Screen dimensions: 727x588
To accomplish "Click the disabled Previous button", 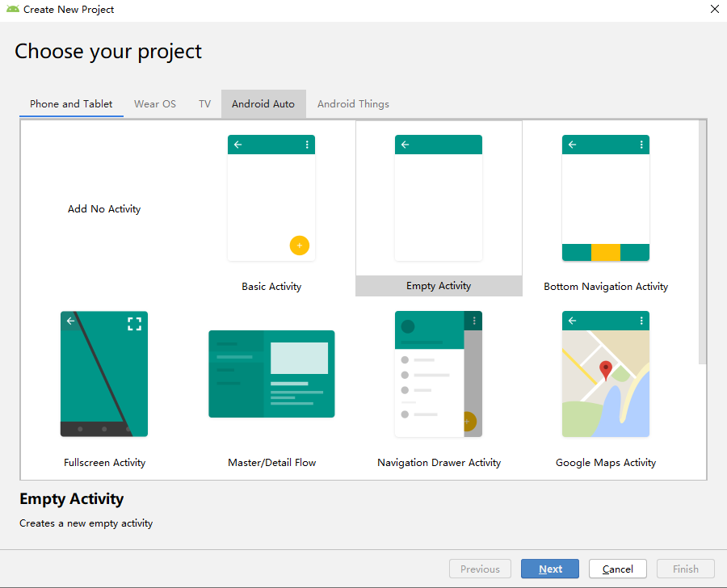I will 480,569.
